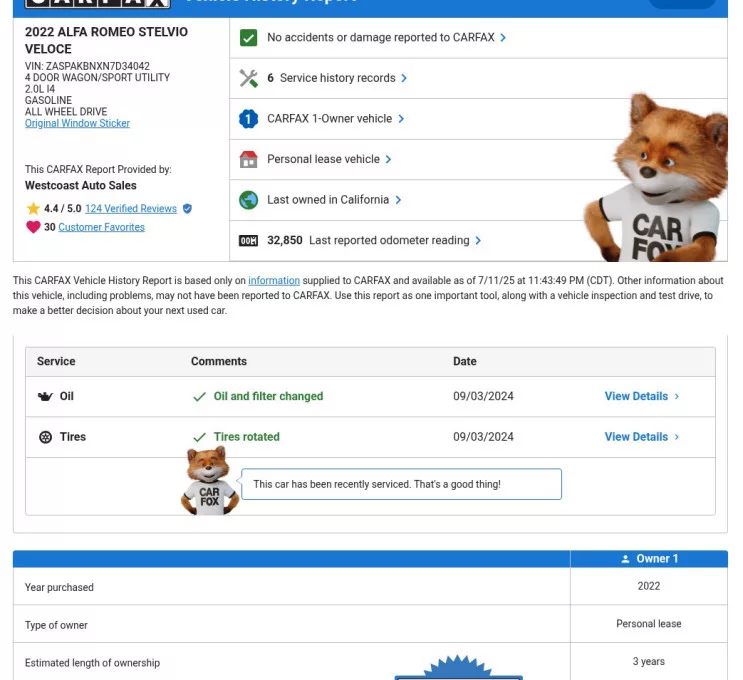
Task: Click the green no-accidents checkmark icon
Action: coord(249,38)
